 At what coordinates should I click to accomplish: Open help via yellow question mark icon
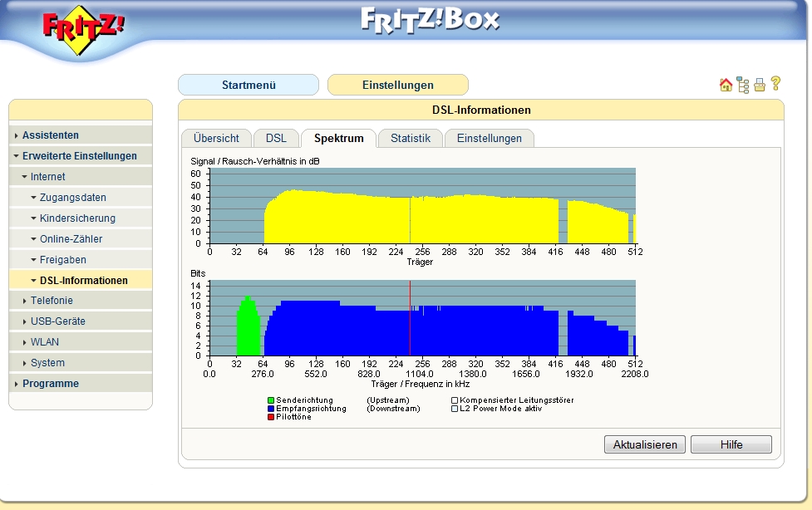pyautogui.click(x=775, y=84)
